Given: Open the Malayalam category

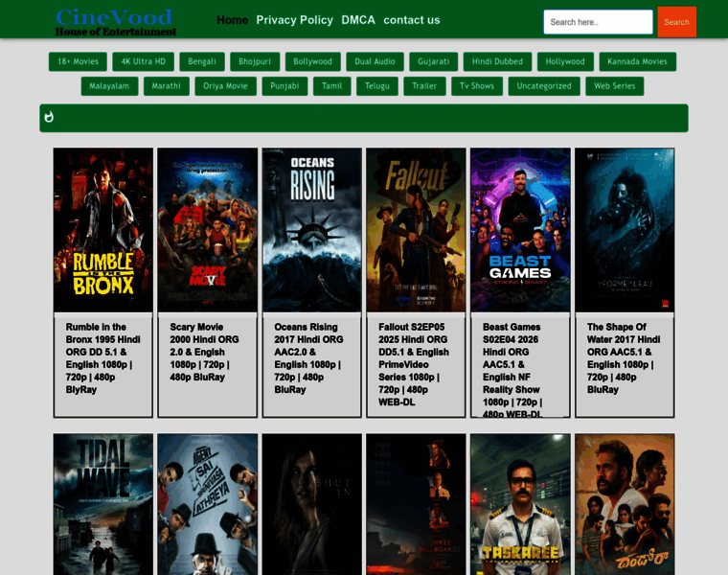Looking at the screenshot, I should (109, 86).
